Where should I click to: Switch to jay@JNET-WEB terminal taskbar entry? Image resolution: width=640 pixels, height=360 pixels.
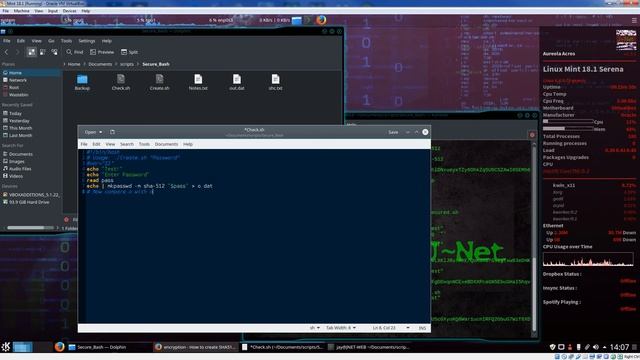pyautogui.click(x=369, y=347)
